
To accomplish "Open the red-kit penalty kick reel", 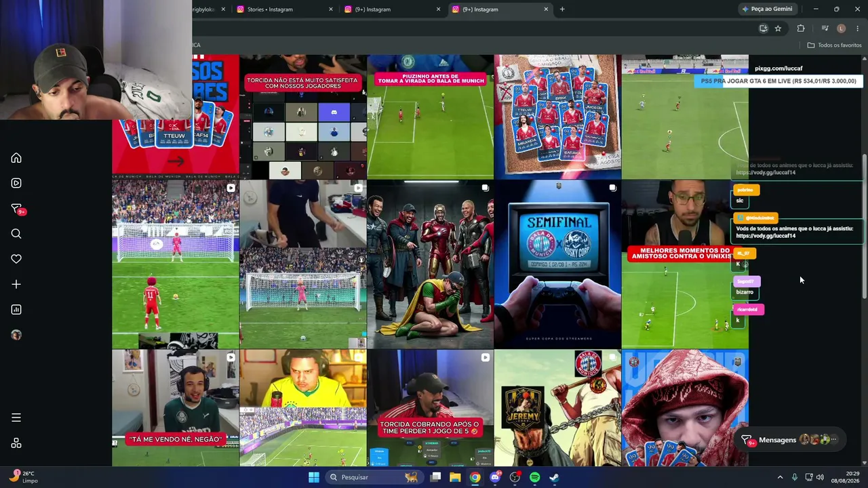I will click(x=176, y=264).
